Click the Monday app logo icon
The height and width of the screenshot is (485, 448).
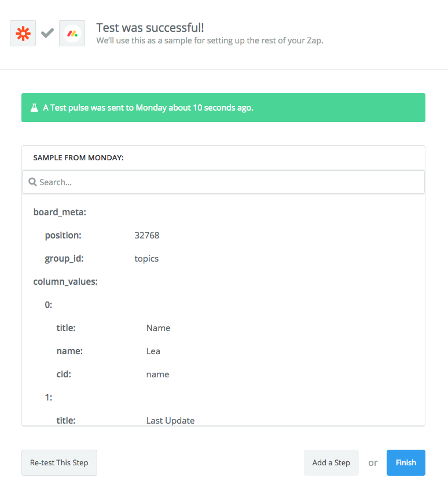72,34
